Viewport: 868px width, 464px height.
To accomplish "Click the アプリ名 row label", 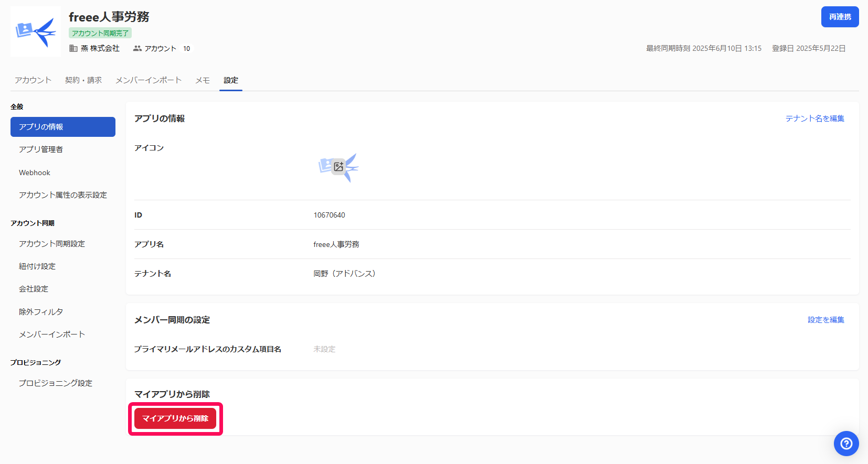I will (149, 244).
